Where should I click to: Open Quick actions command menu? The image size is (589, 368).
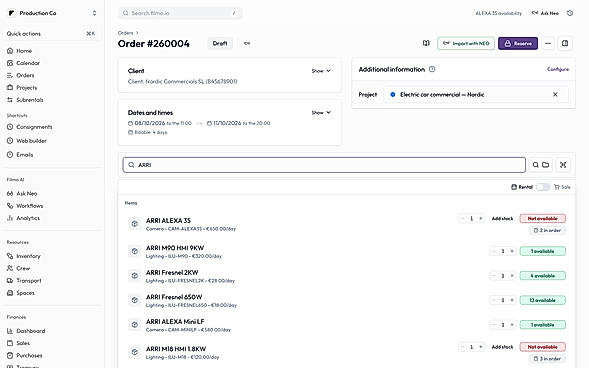[x=51, y=34]
